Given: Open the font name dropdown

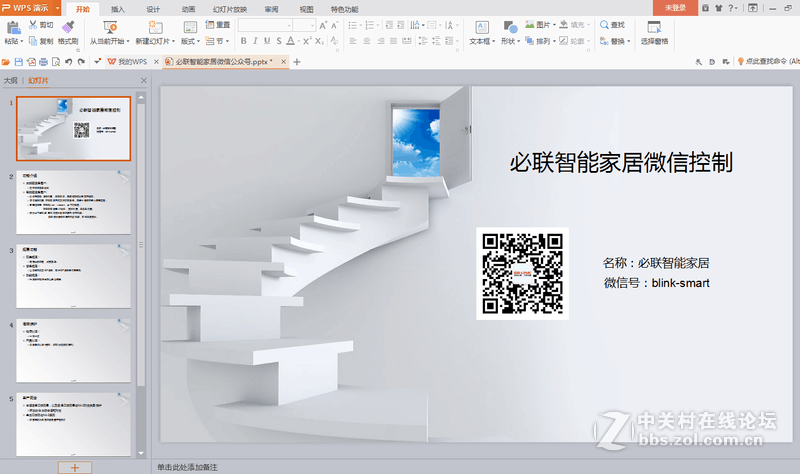Looking at the screenshot, I should [x=289, y=25].
